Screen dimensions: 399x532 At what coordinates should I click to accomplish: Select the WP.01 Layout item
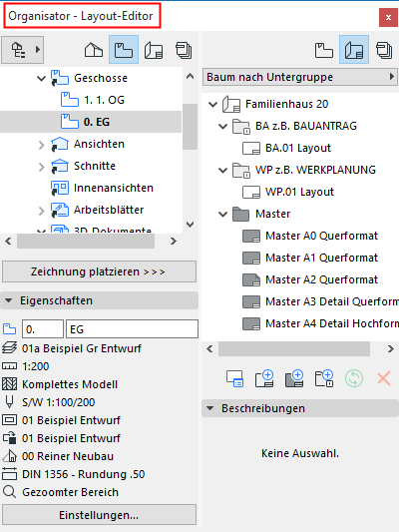[299, 192]
